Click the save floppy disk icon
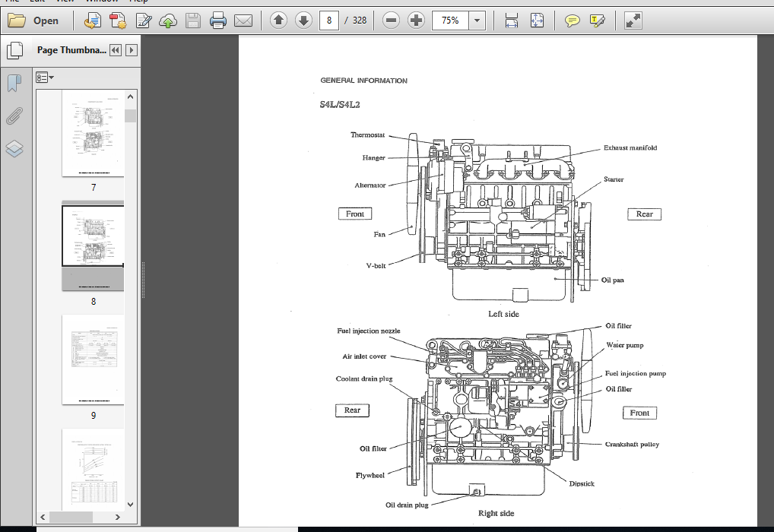 click(192, 21)
